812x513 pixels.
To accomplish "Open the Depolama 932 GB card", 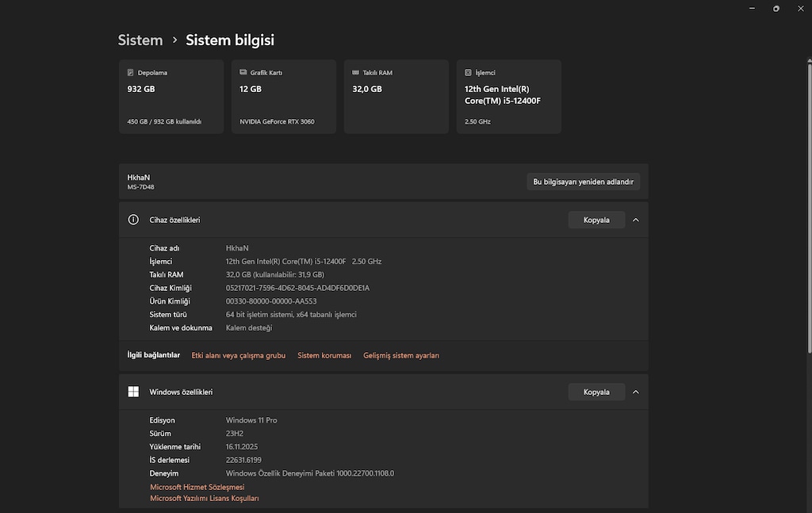I will (171, 97).
